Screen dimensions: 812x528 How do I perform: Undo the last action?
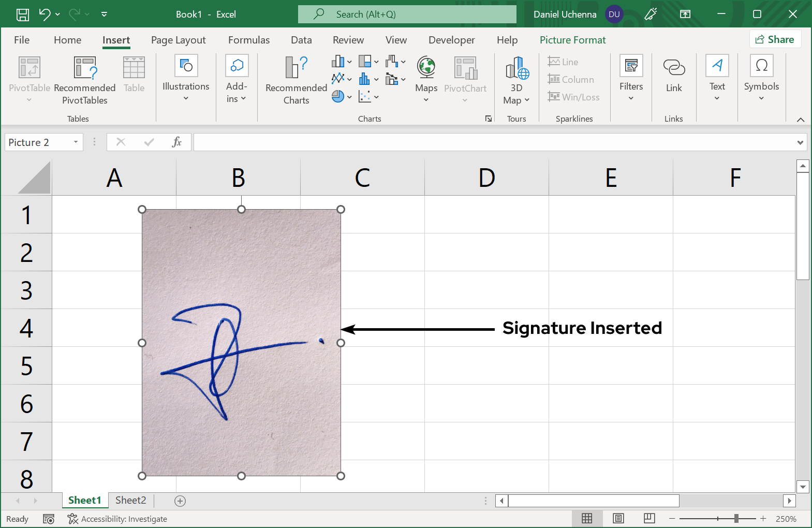45,14
